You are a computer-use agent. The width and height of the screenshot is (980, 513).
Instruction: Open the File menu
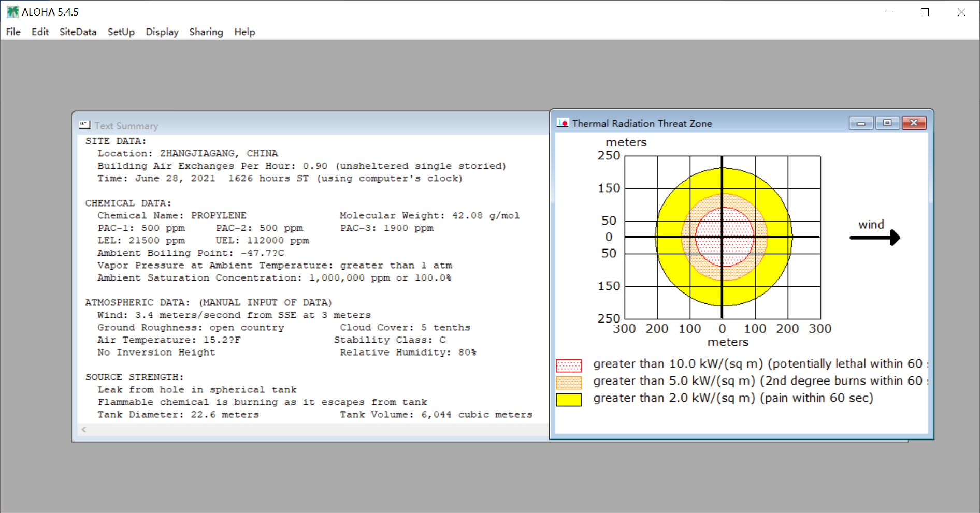pos(13,32)
